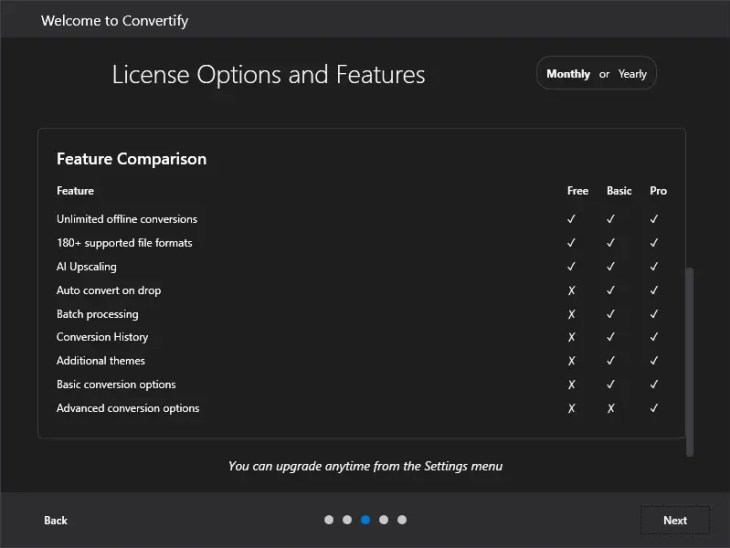Click Basic checkmark for 180+ supported formats
Viewport: 730px width, 548px height.
coord(610,243)
